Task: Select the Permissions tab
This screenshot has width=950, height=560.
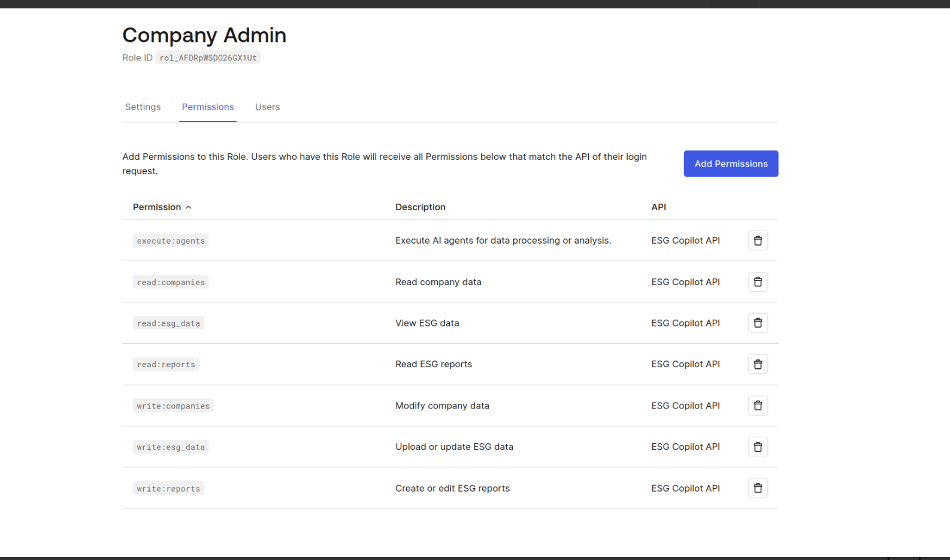Action: (208, 107)
